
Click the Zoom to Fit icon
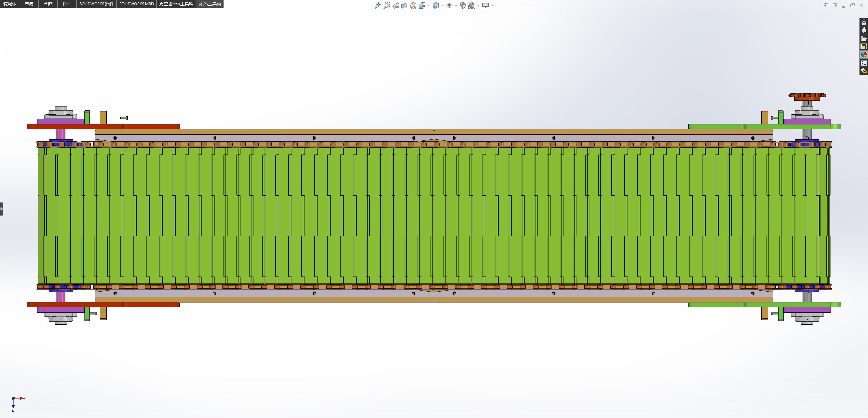coord(377,5)
